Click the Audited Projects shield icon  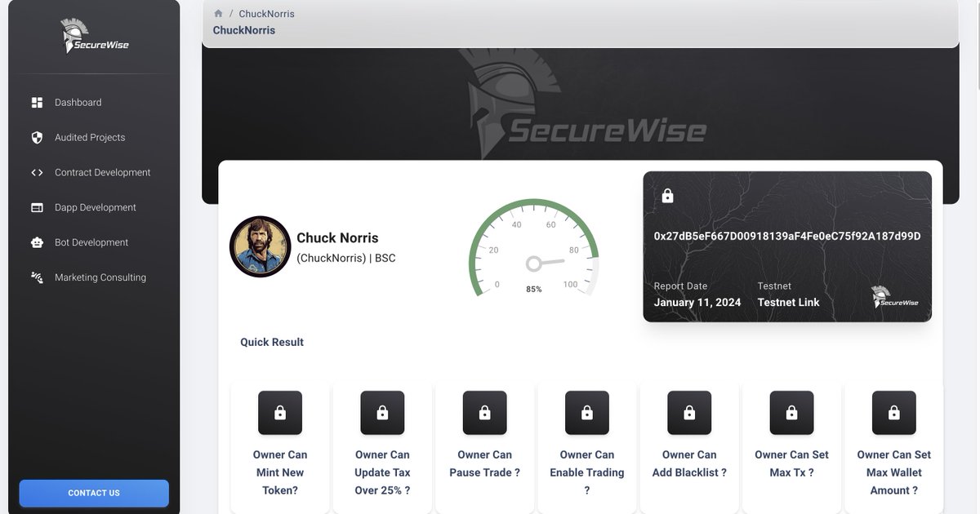tap(37, 138)
